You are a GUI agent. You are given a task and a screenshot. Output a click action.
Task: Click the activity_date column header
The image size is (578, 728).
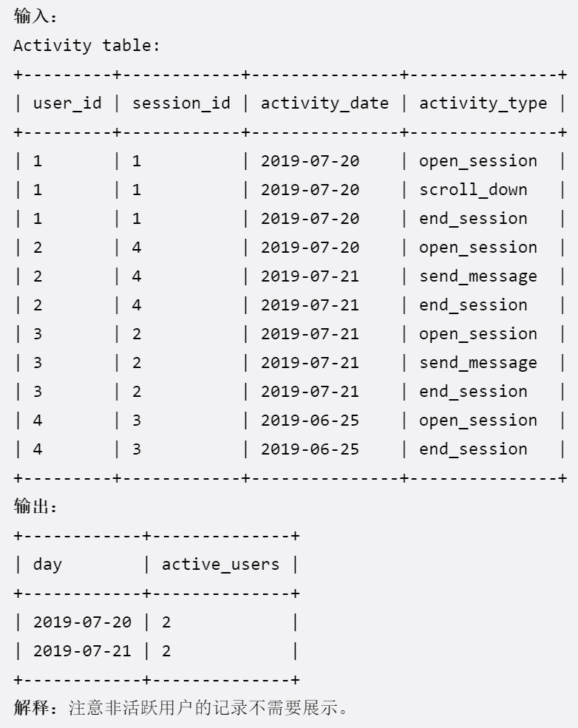click(x=324, y=103)
